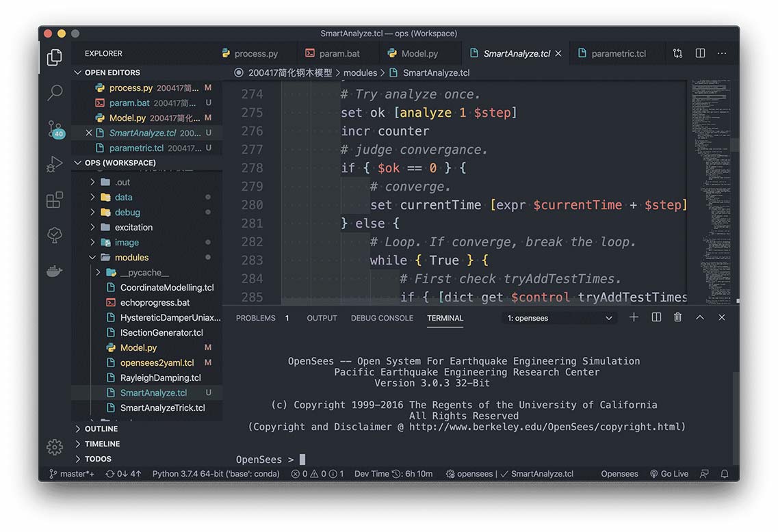Click the compare changes icon in editor toolbar
This screenshot has height=532, width=778.
coord(678,53)
